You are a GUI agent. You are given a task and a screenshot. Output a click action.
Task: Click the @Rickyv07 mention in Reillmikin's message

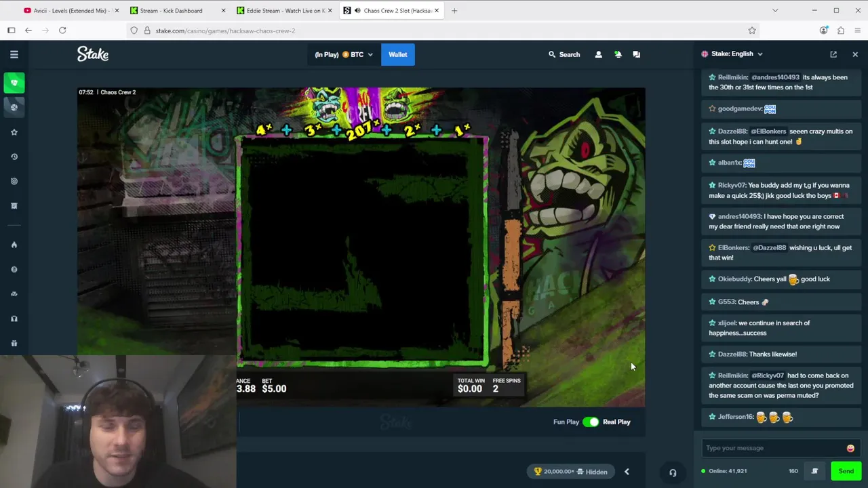coord(768,375)
